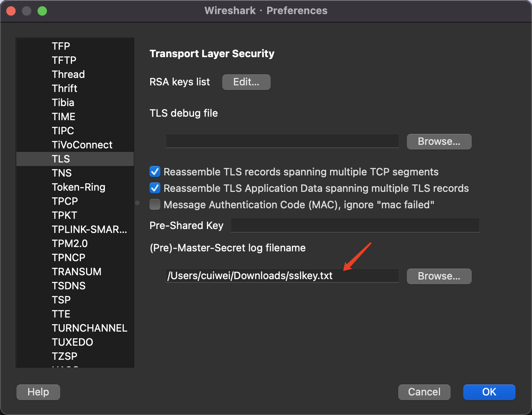Choose Token-Ring from the list
Screen dimensions: 532x415
(75, 187)
